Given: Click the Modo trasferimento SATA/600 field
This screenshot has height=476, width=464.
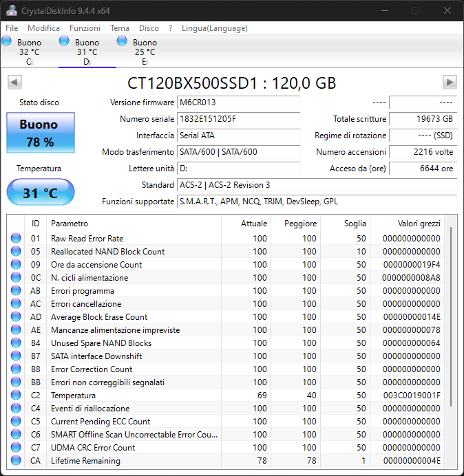Looking at the screenshot, I should (x=238, y=152).
